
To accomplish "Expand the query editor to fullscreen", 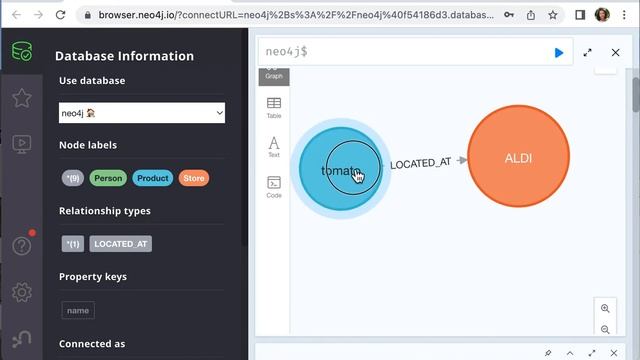I will tap(587, 53).
